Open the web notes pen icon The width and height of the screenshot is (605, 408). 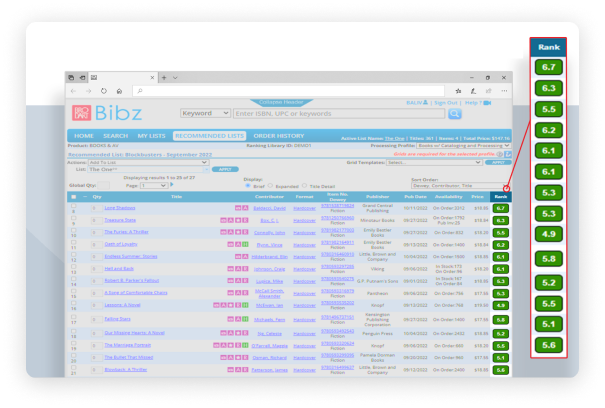473,91
